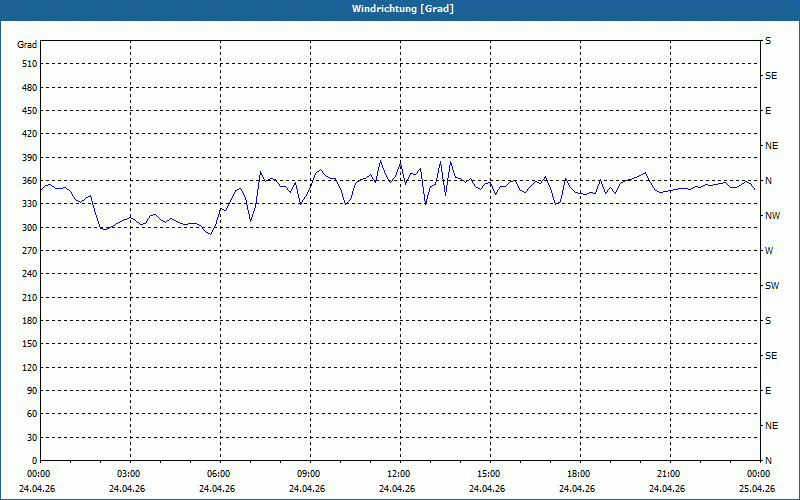The image size is (800, 500).
Task: Click the NE compass label between 390 and 420
Action: click(x=771, y=146)
